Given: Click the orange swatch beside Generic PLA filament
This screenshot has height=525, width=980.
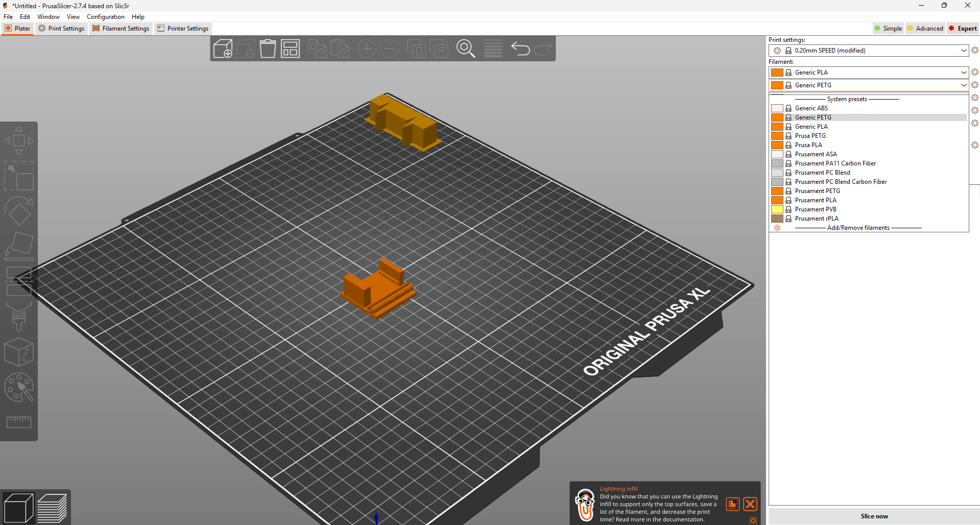Looking at the screenshot, I should click(777, 73).
